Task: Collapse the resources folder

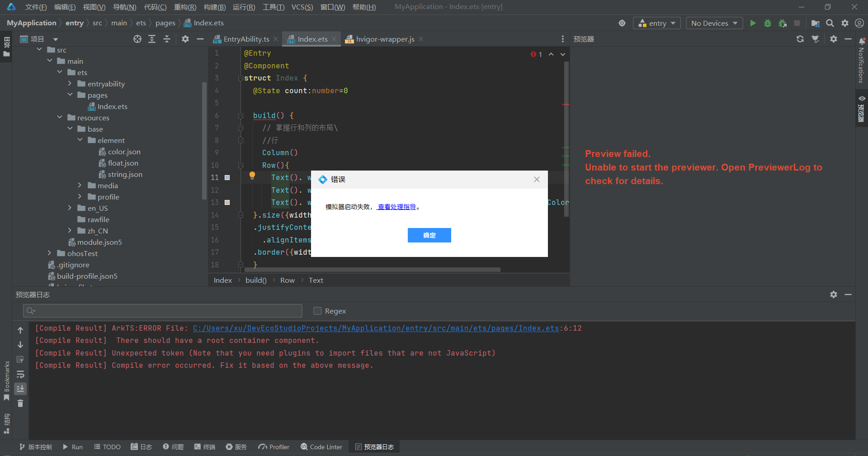Action: (x=60, y=117)
